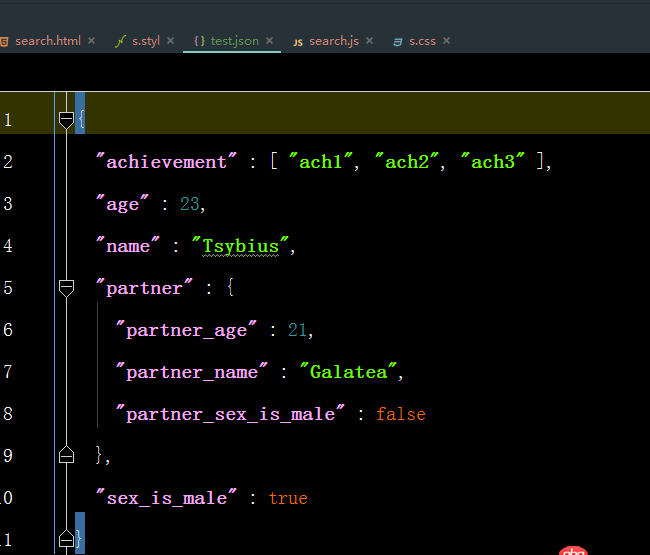Click the fold end marker on last line

(66, 538)
